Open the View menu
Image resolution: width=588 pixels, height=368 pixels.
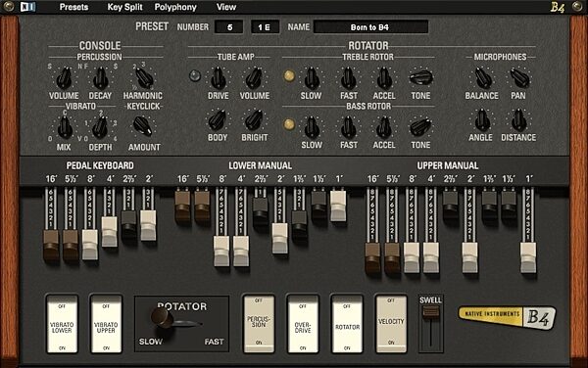tap(226, 7)
